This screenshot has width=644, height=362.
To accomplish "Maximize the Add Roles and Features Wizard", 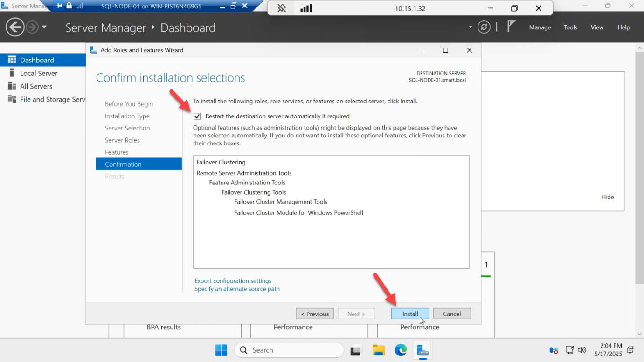I will [x=445, y=50].
